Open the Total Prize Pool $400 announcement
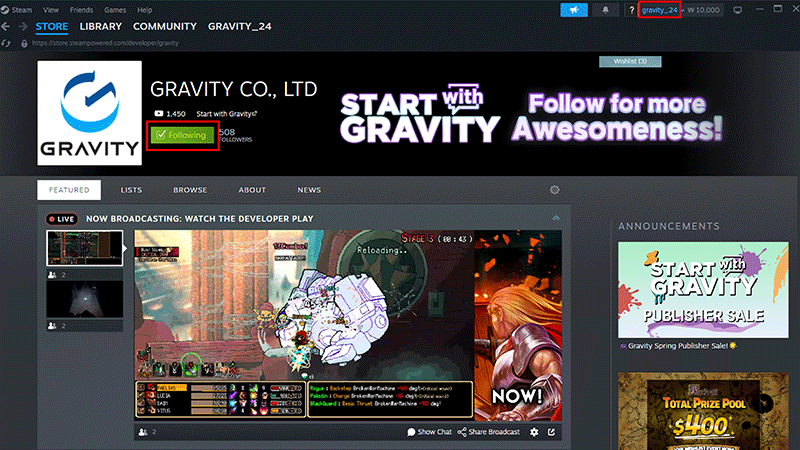Viewport: 800px width, 450px height. [x=703, y=411]
